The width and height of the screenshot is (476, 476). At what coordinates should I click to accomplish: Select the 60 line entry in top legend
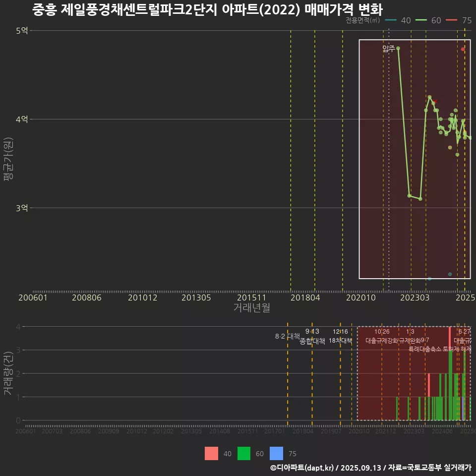click(x=428, y=20)
